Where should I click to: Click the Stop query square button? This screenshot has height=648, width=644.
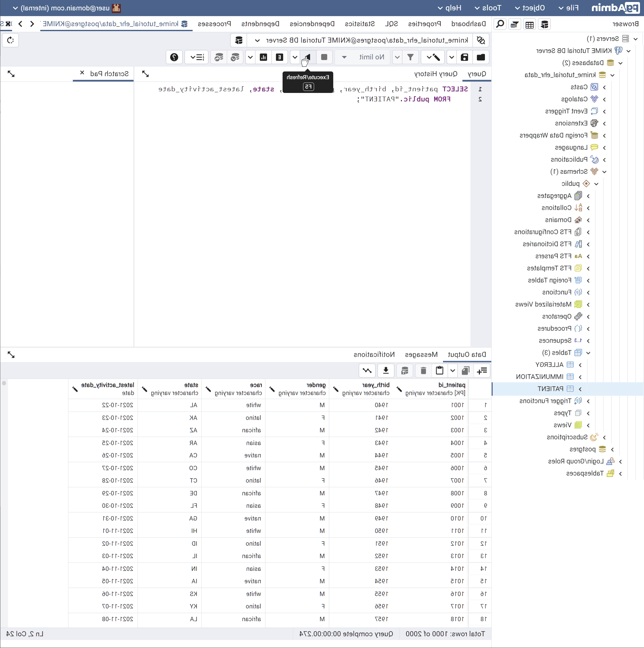click(x=324, y=57)
